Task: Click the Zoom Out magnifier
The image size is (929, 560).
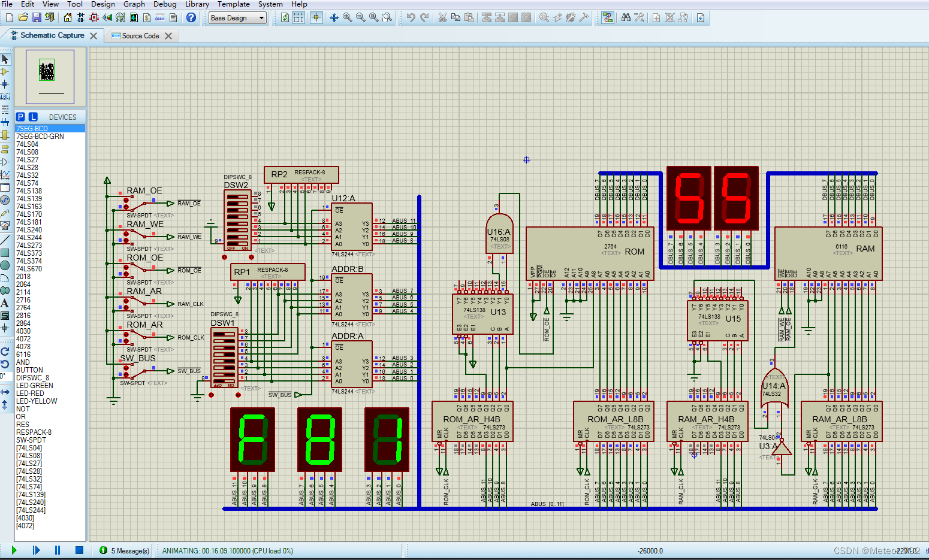Action: (360, 18)
